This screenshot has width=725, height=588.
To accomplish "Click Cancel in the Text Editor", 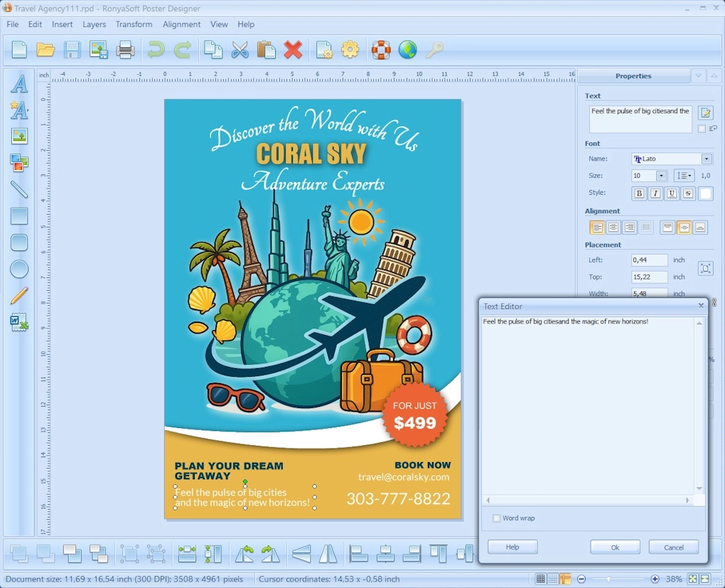I will point(673,547).
